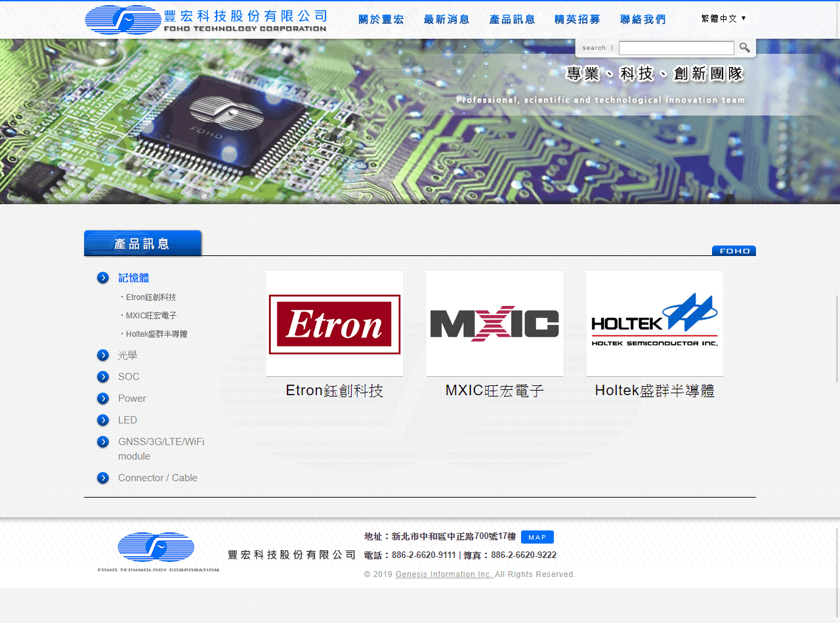Click arrow icon beside Power
This screenshot has width=840, height=623.
click(103, 398)
